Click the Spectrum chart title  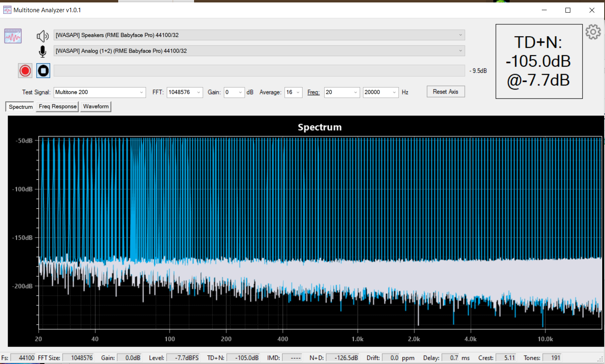[320, 127]
